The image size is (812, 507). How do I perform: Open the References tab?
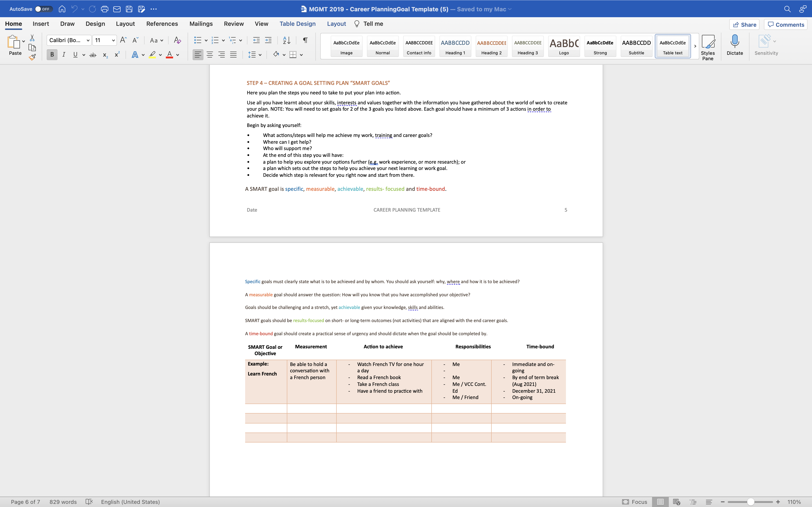[162, 24]
